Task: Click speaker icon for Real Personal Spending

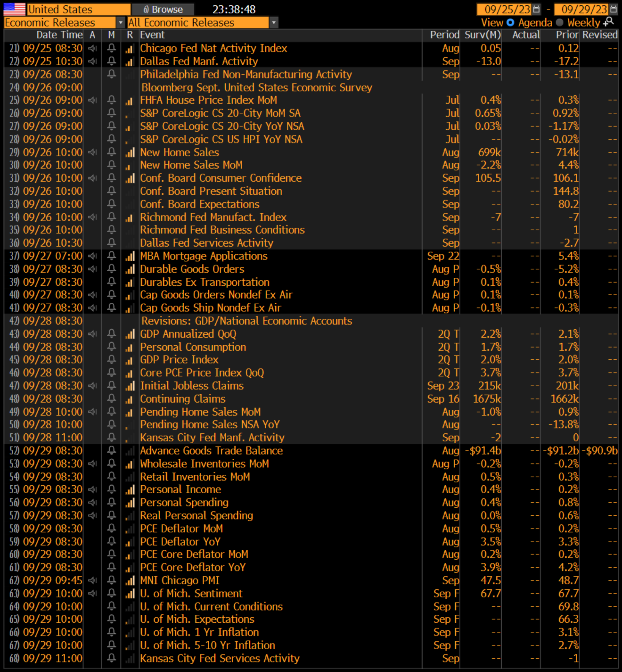Action: pyautogui.click(x=92, y=515)
